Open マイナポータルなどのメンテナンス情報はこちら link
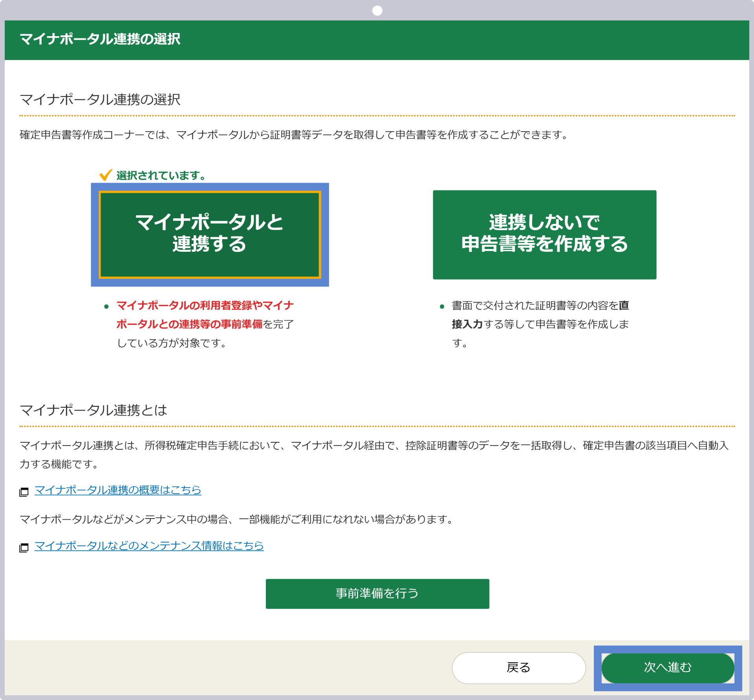 (149, 546)
